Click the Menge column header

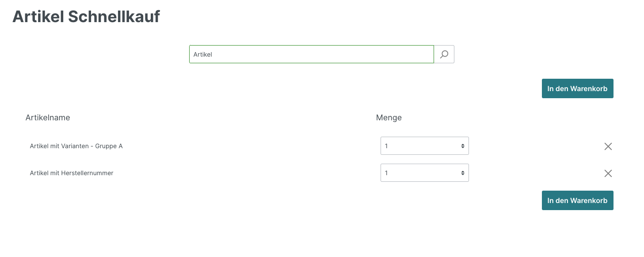(x=389, y=118)
